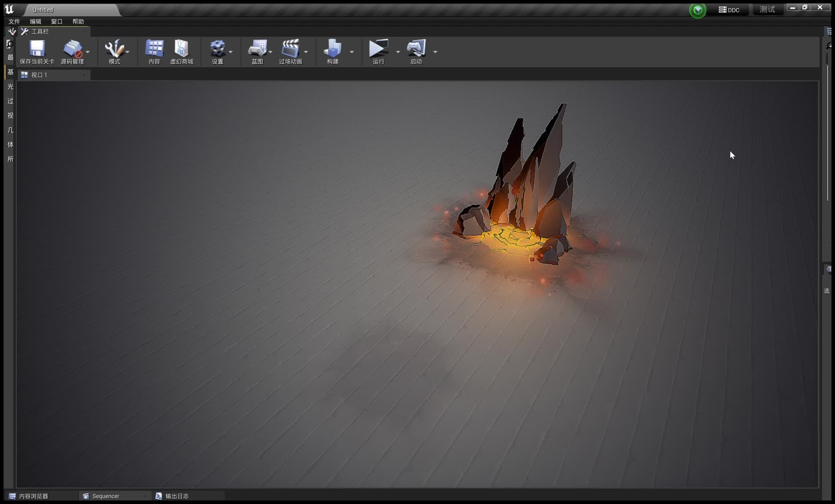
Task: Select the 基 category in place actors sidebar
Action: [10, 72]
